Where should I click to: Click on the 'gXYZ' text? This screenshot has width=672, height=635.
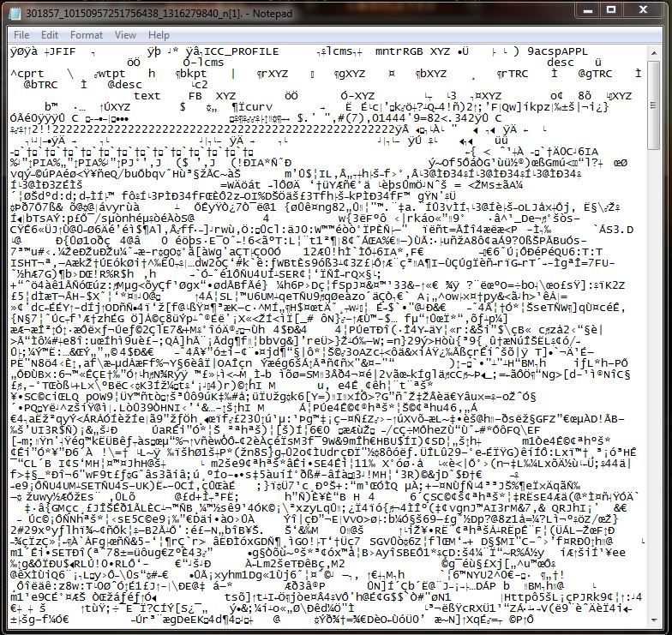351,74
